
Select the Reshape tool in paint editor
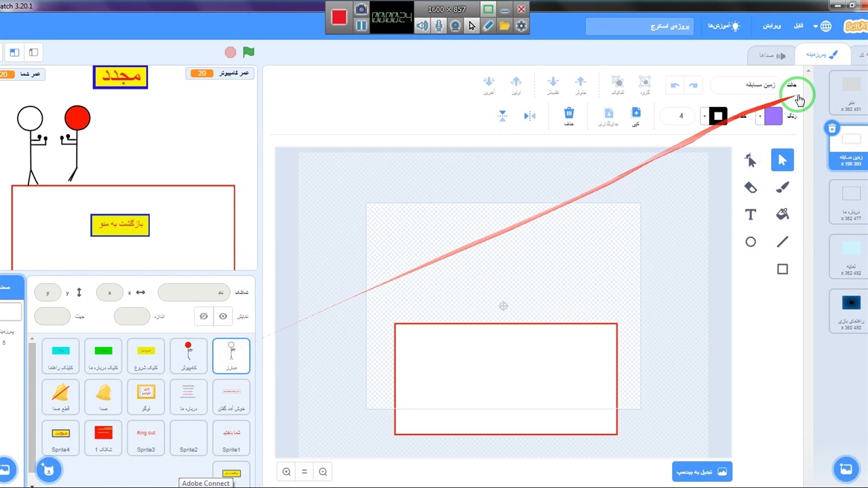click(750, 160)
